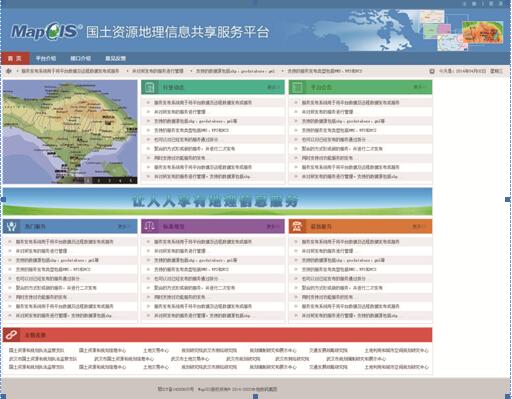The image size is (512, 399).
Task: Open the 更多 link in the teal panel
Action: coord(273,87)
